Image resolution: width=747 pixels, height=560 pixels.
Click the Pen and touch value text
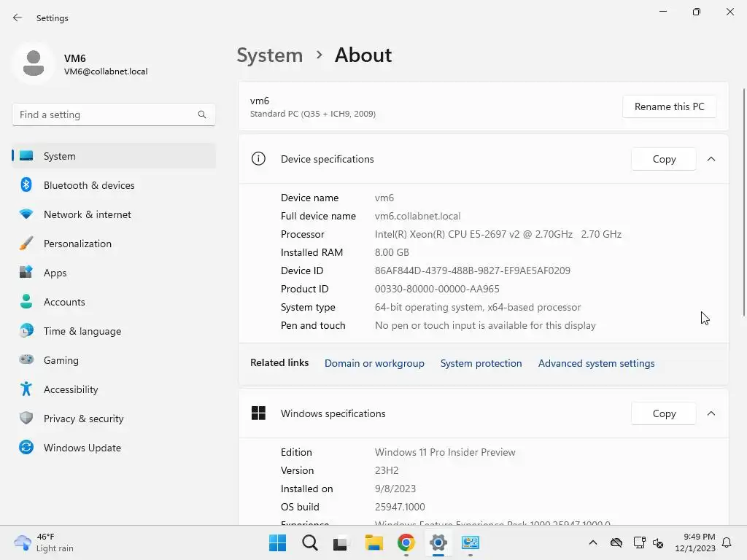[485, 326]
